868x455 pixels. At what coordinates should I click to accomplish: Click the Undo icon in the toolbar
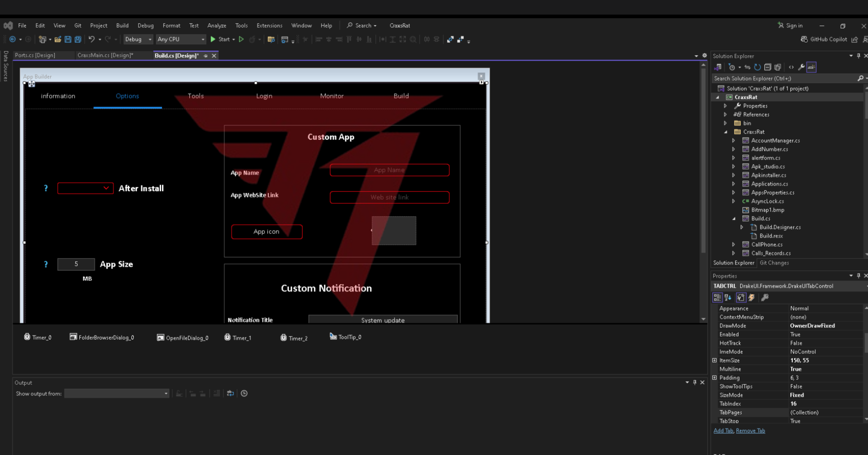click(92, 40)
